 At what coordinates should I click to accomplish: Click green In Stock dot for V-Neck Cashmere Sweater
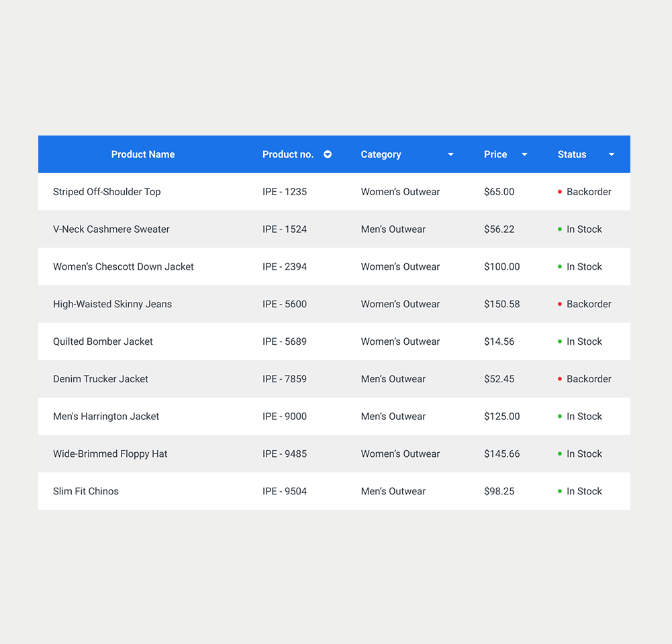(560, 229)
